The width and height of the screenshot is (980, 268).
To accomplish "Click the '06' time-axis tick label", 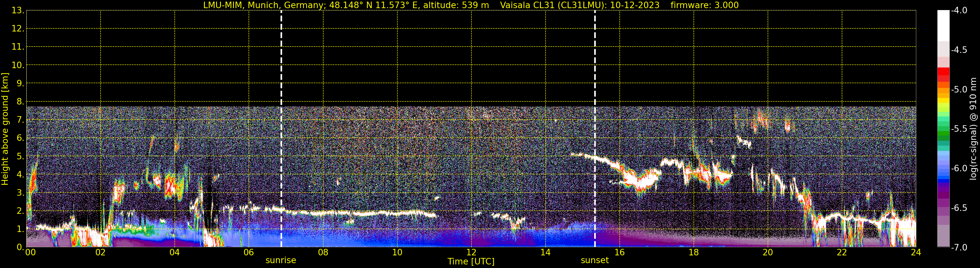I will point(249,252).
